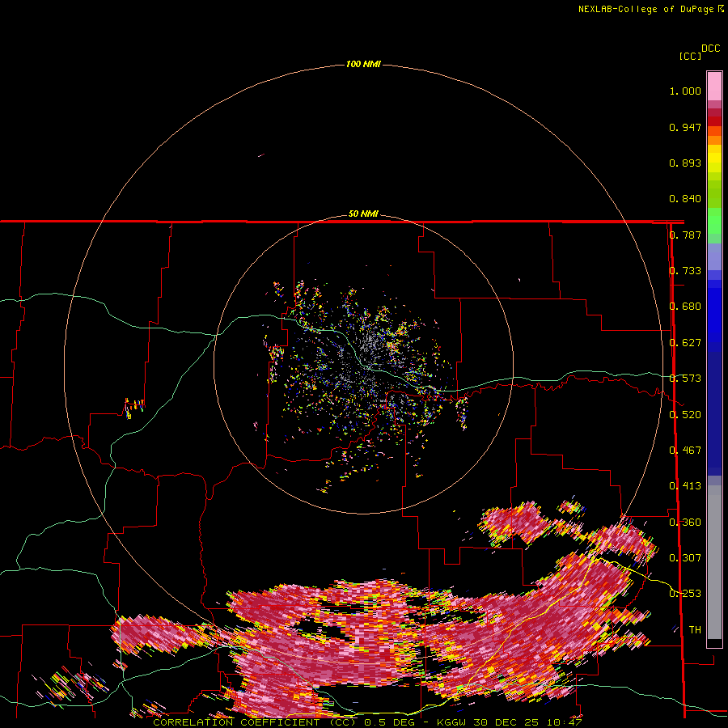Click the 0.307 legend value
This screenshot has width=728, height=728.
tap(685, 558)
